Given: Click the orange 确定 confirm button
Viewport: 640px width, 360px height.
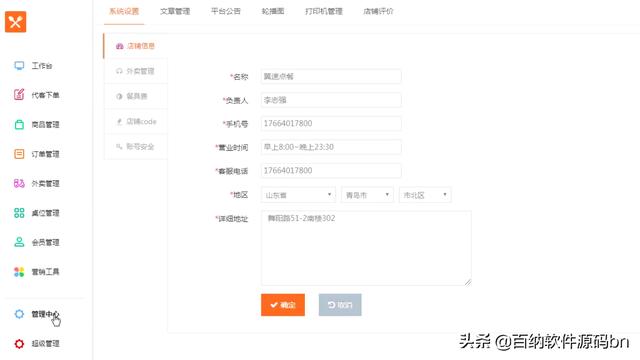Looking at the screenshot, I should pos(283,305).
